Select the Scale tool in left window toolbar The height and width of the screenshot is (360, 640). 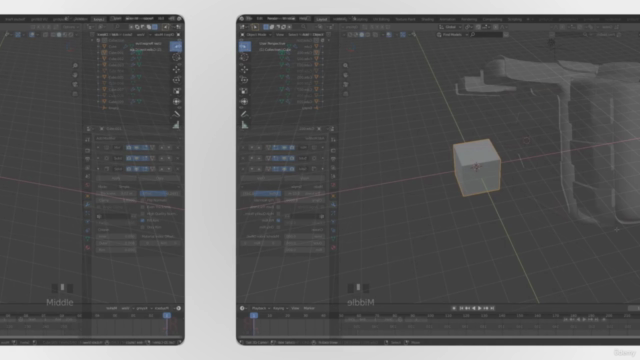[x=176, y=91]
